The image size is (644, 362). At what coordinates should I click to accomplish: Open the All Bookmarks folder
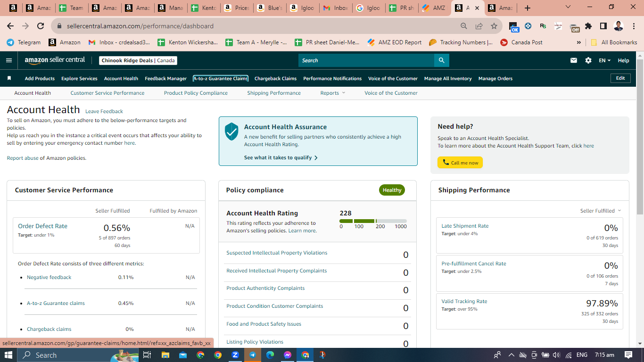[x=614, y=42]
